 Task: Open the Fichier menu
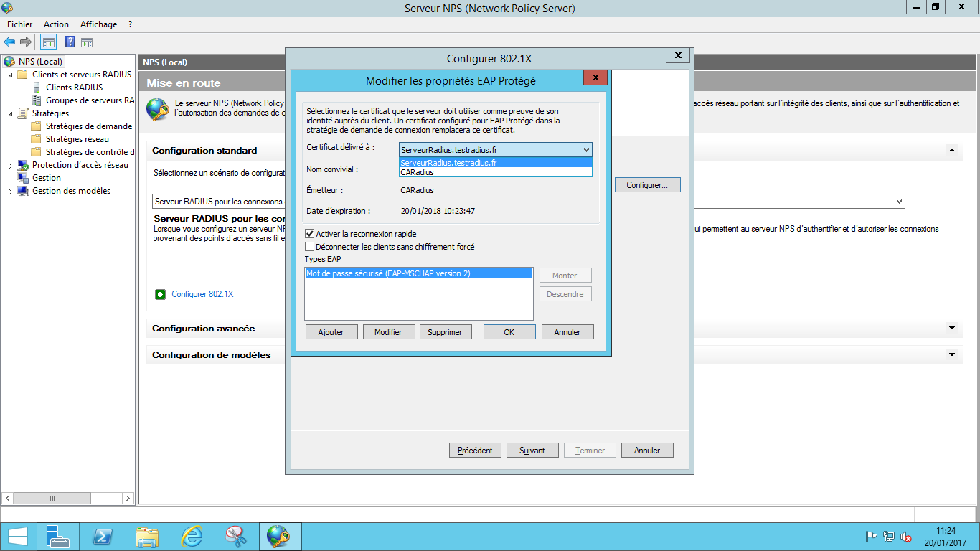(x=20, y=24)
